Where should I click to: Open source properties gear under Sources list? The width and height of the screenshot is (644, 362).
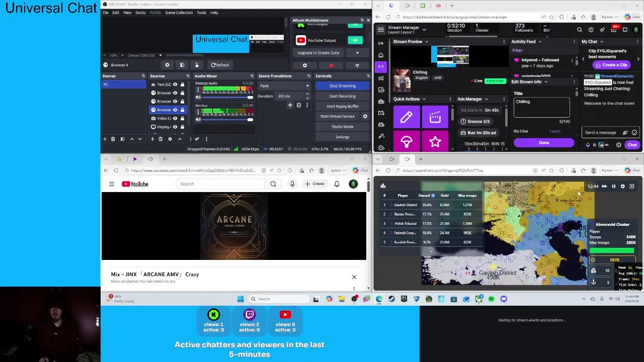click(170, 139)
